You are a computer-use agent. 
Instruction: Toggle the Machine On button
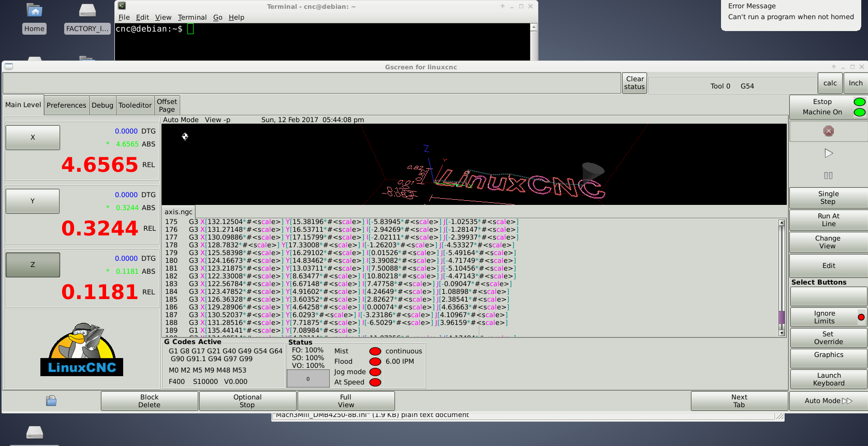pyautogui.click(x=828, y=112)
